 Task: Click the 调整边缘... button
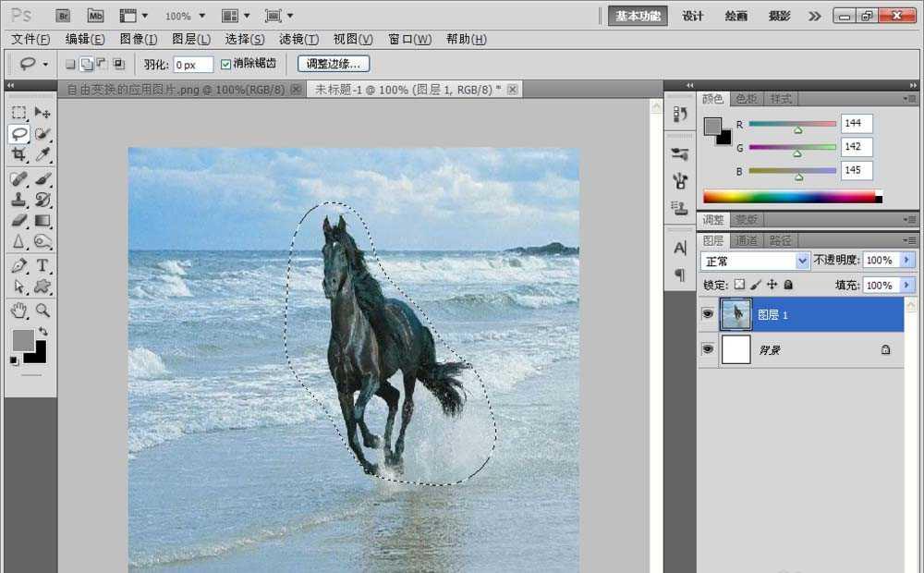[334, 64]
